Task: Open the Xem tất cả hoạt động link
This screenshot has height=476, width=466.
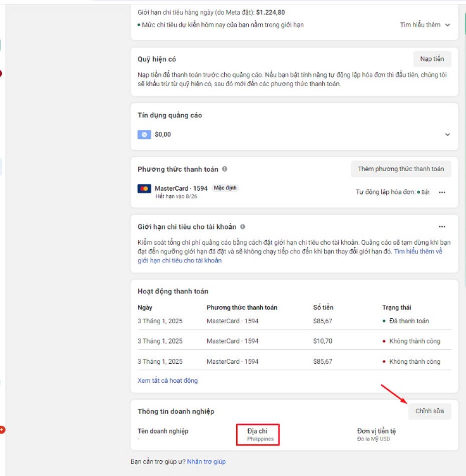Action: pos(168,380)
